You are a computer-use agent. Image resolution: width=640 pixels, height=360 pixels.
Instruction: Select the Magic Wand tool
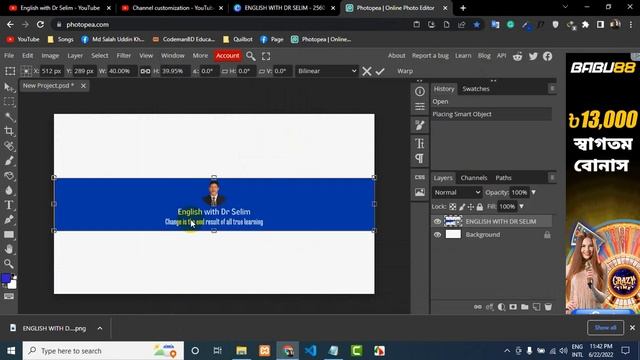tap(9, 117)
